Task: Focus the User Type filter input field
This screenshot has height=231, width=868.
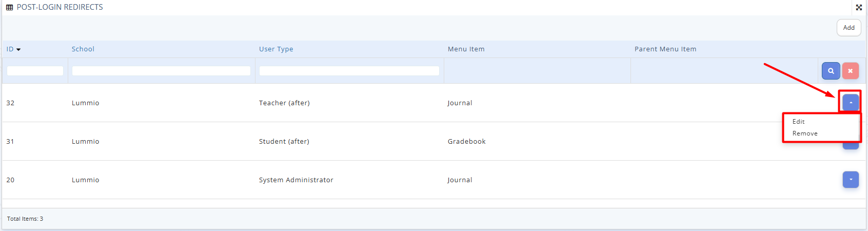Action: pyautogui.click(x=349, y=71)
